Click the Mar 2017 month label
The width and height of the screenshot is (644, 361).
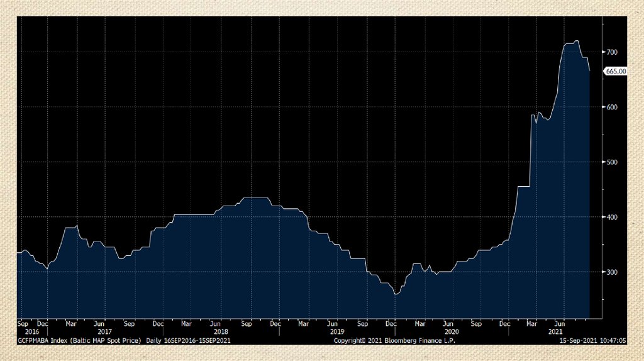coord(71,324)
